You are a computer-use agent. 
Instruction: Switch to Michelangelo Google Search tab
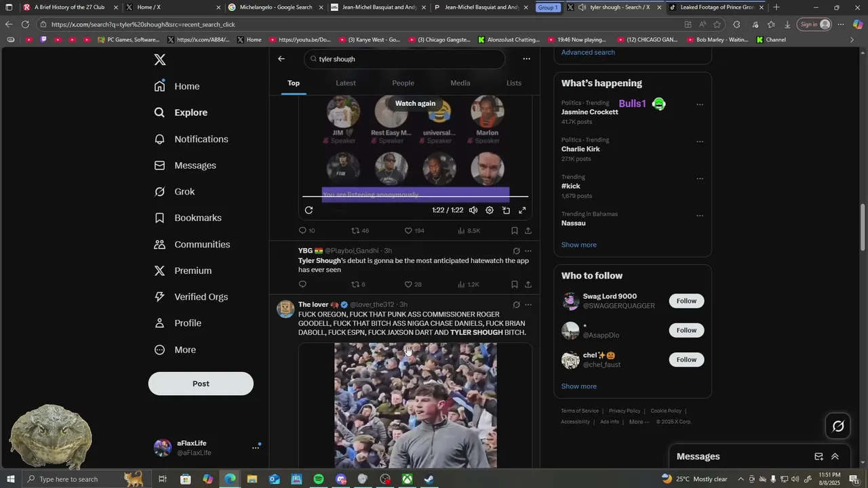click(x=275, y=7)
